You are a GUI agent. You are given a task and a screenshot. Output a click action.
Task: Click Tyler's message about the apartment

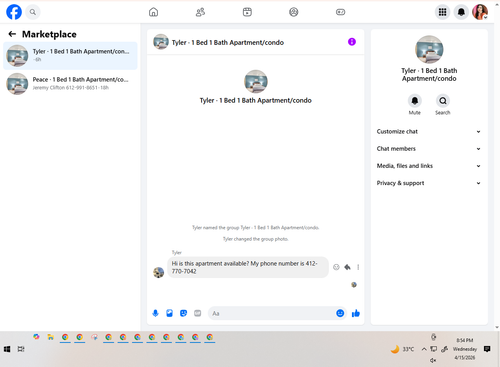[x=248, y=267]
